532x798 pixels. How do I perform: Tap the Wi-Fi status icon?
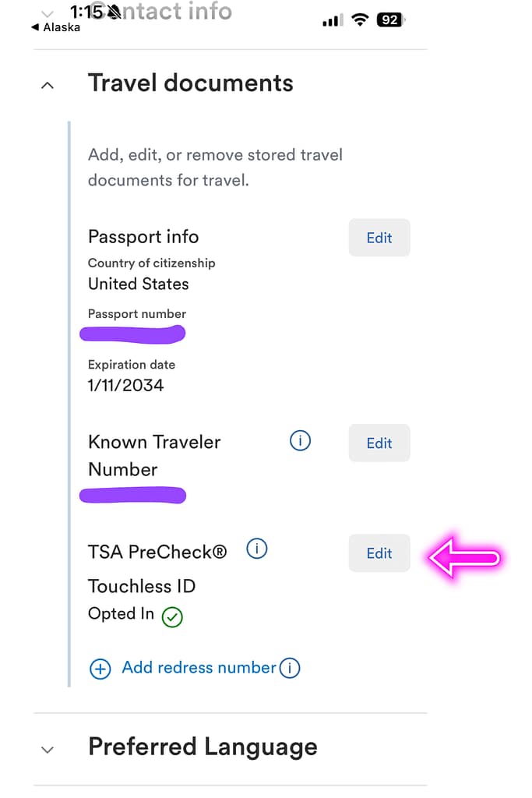(x=359, y=20)
